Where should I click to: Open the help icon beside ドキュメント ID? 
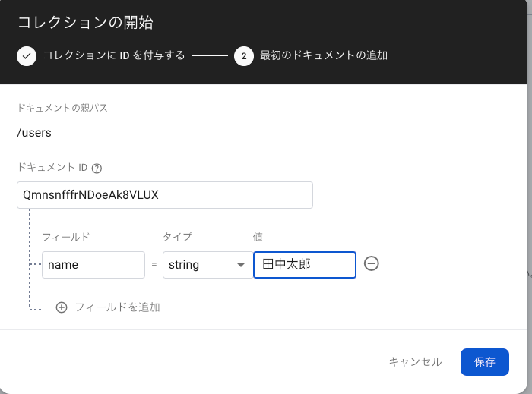pyautogui.click(x=97, y=169)
